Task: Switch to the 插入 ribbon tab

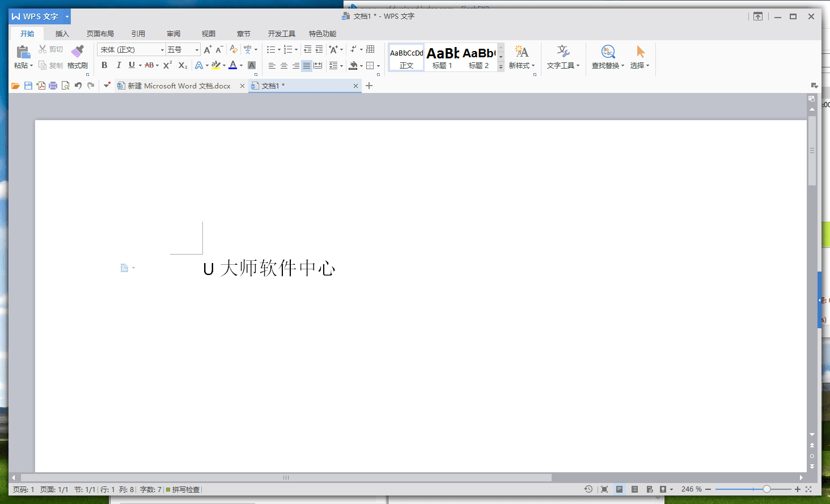Action: (62, 33)
